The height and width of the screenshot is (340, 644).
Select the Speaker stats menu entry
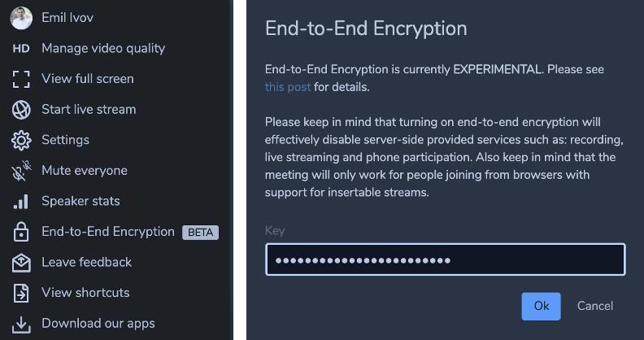[81, 201]
